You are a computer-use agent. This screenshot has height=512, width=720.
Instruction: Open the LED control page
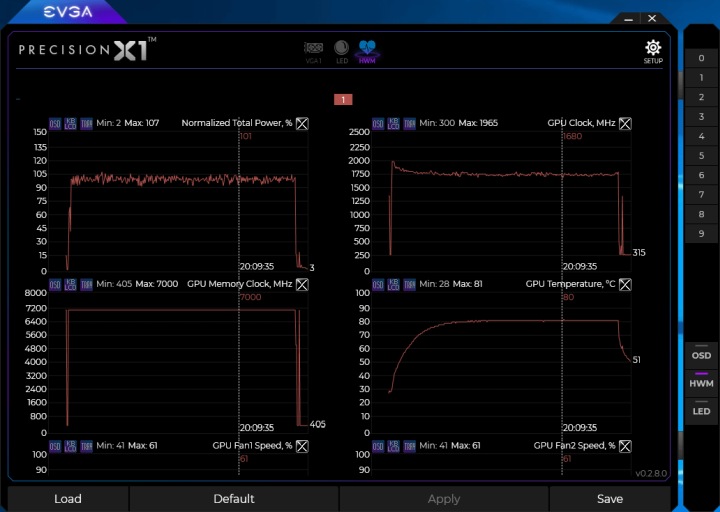coord(341,52)
